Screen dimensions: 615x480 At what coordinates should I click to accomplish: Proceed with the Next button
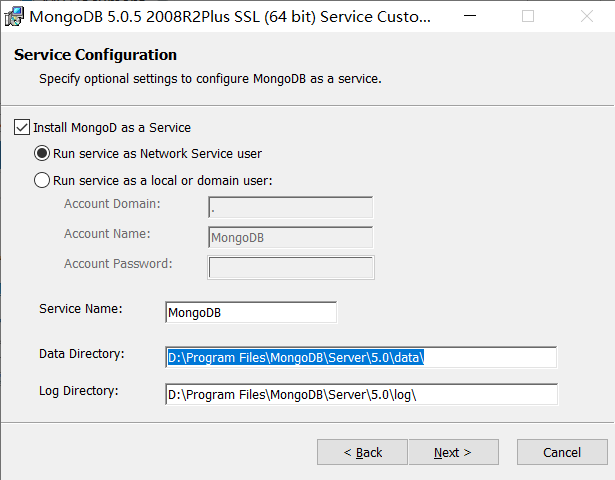(x=453, y=452)
